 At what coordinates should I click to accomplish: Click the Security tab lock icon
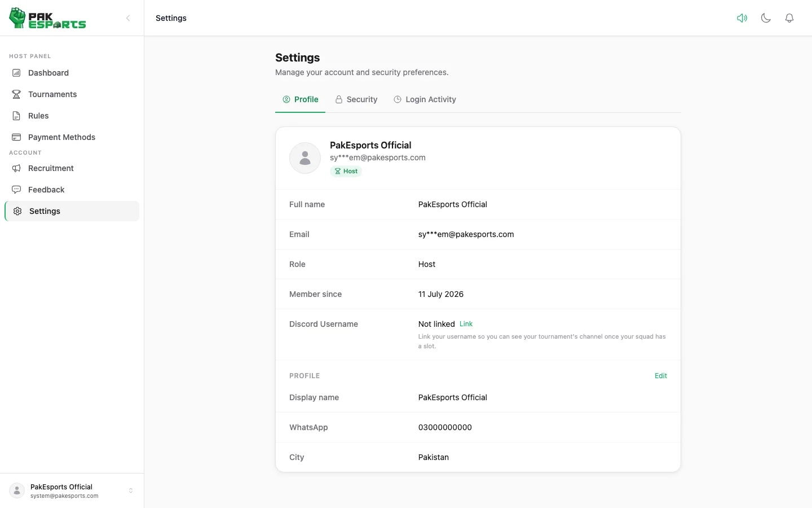point(339,99)
